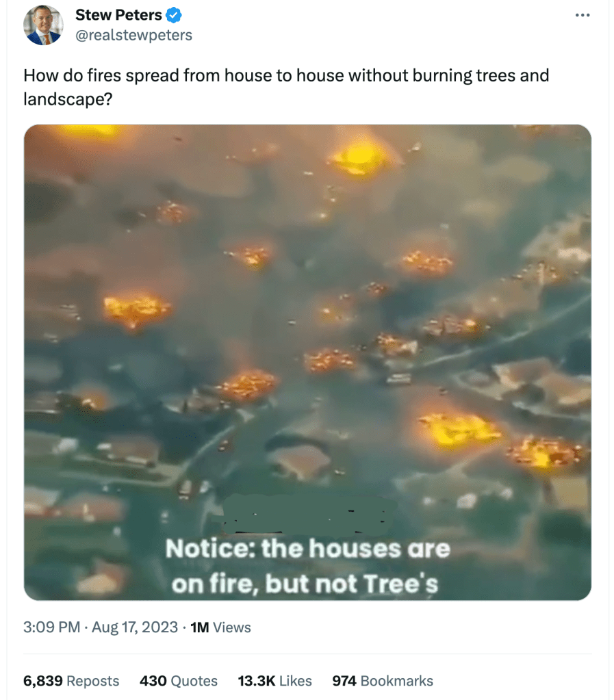The width and height of the screenshot is (614, 700).
Task: Visit the @realstewpeters handle link
Action: [133, 35]
